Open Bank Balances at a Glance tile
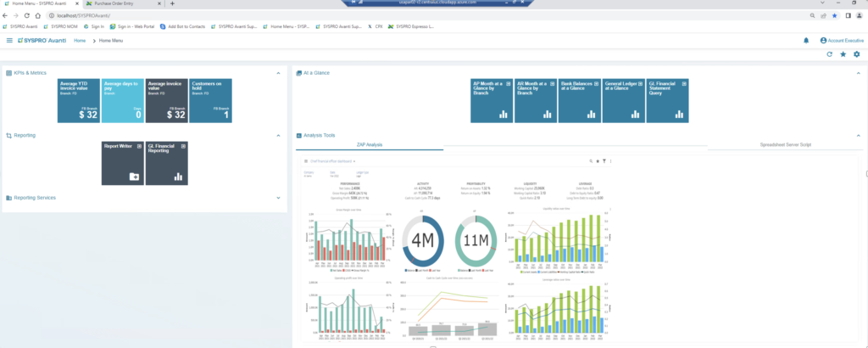The height and width of the screenshot is (348, 868). (x=580, y=100)
